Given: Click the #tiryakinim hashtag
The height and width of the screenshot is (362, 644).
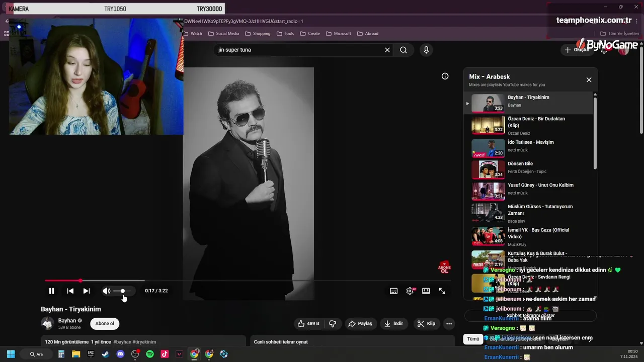Looking at the screenshot, I should pos(144,342).
